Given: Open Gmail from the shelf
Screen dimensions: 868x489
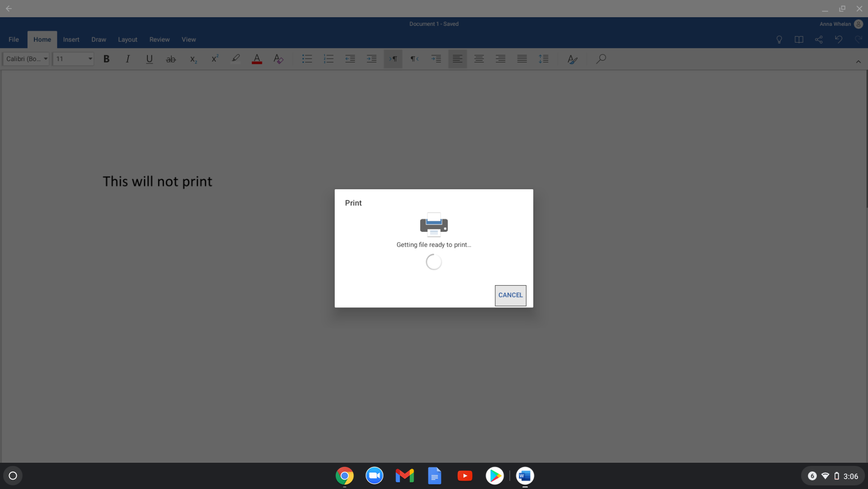Looking at the screenshot, I should (404, 476).
